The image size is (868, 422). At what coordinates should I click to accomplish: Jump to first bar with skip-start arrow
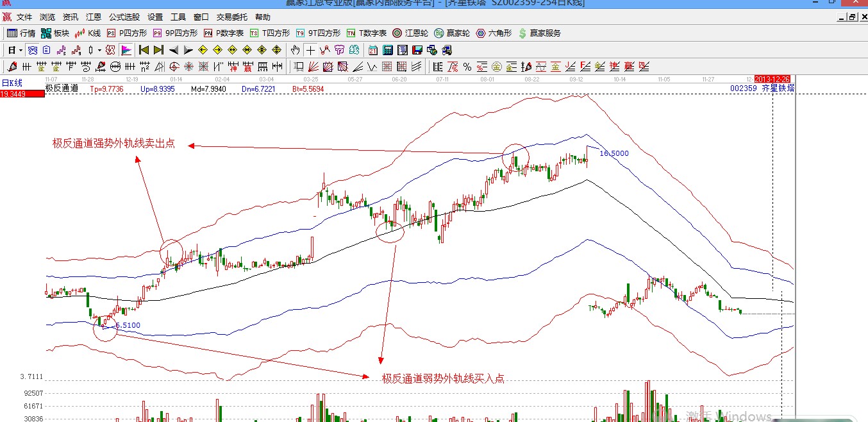pyautogui.click(x=144, y=50)
